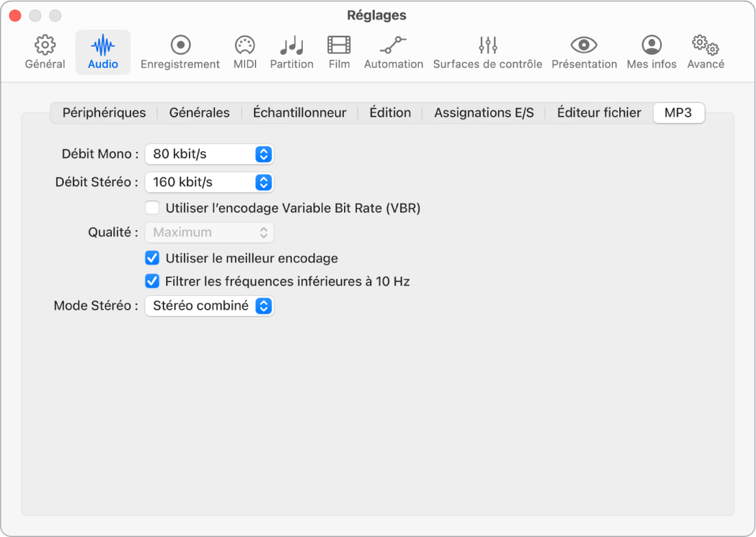The image size is (756, 537).
Task: Open the Général settings gear icon
Action: pos(45,45)
